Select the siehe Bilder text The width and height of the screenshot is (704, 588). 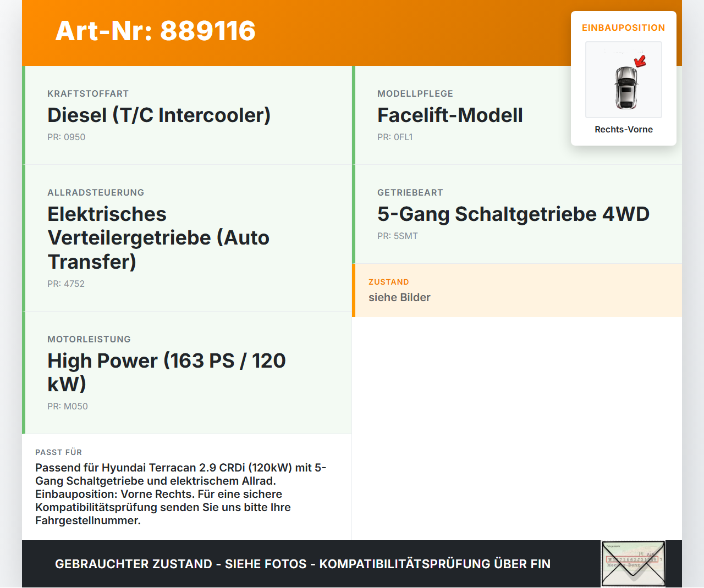click(x=399, y=297)
